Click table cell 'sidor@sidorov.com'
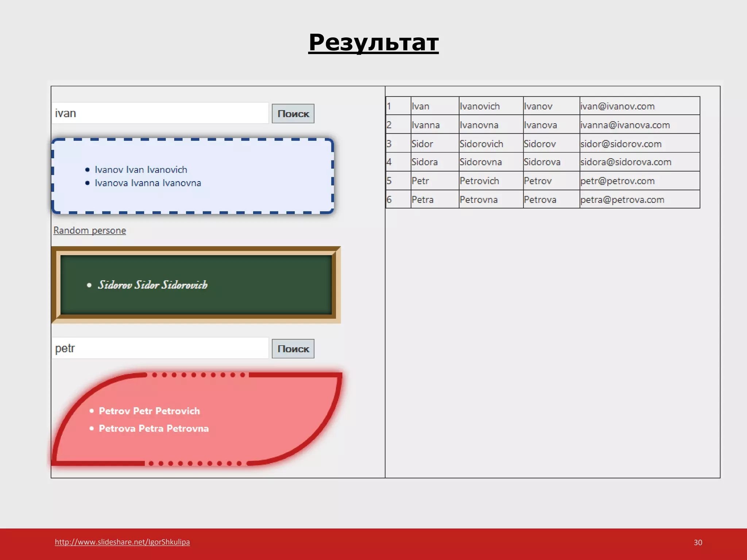Image resolution: width=747 pixels, height=560 pixels. [640, 143]
